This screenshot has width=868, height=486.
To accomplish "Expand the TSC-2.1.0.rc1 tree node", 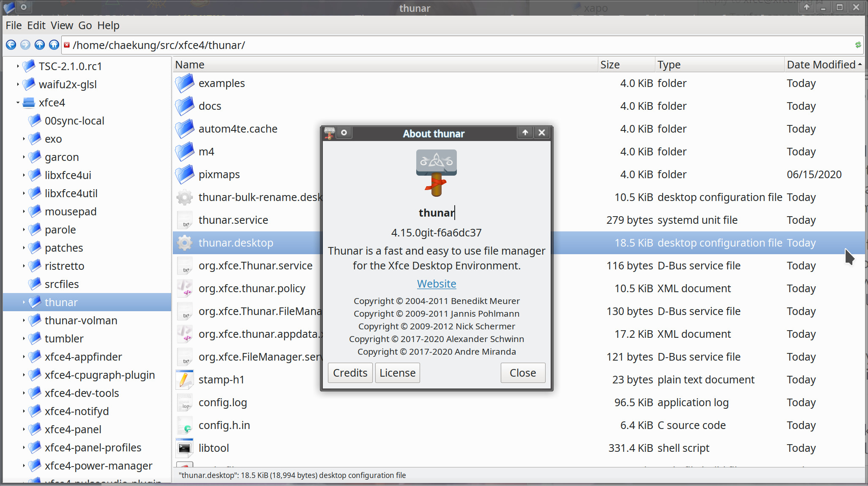I will 18,66.
